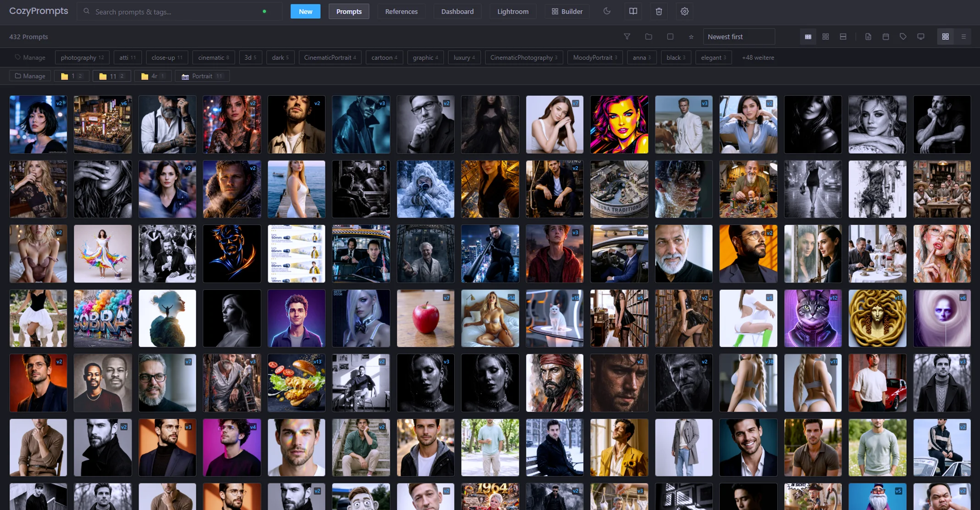The image size is (980, 510).
Task: Open the Newest first sort dropdown
Action: (x=739, y=37)
